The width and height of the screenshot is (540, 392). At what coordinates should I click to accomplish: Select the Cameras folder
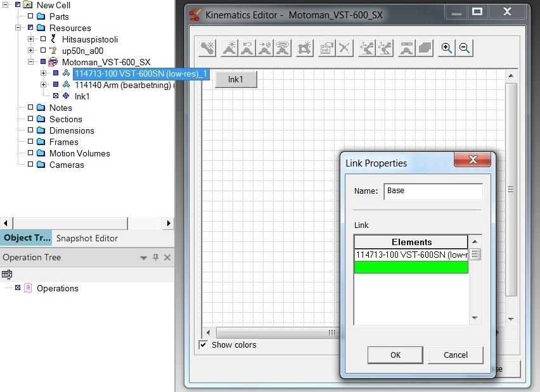pyautogui.click(x=67, y=165)
